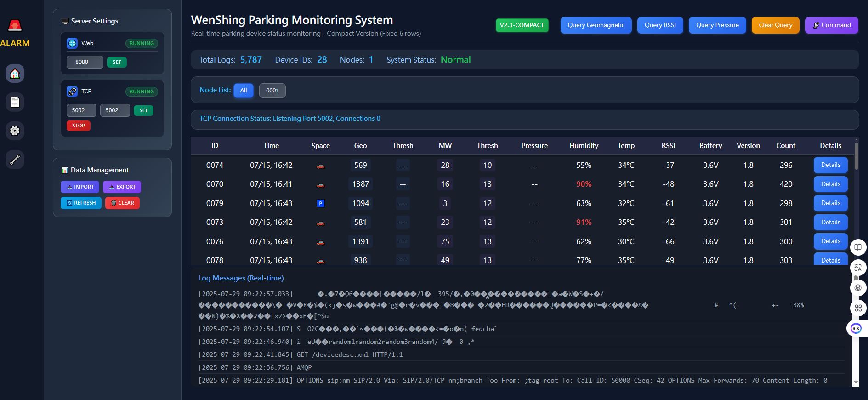Image resolution: width=868 pixels, height=400 pixels.
Task: Open the Home page from sidebar
Action: click(x=15, y=74)
